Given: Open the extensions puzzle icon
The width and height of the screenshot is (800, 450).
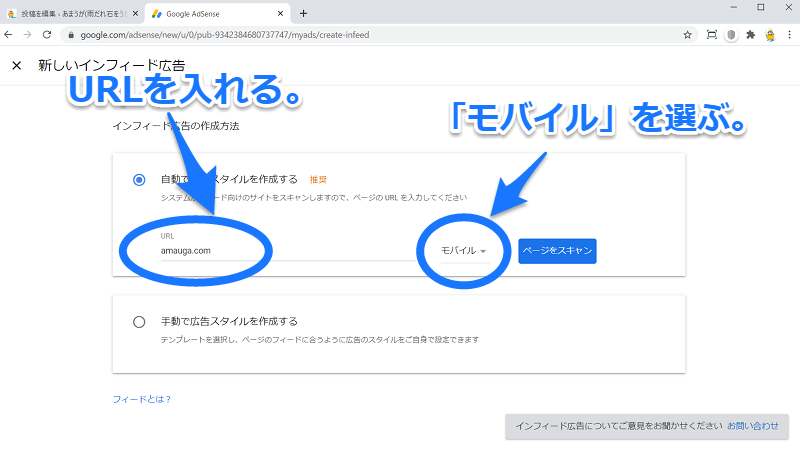Looking at the screenshot, I should coord(750,34).
